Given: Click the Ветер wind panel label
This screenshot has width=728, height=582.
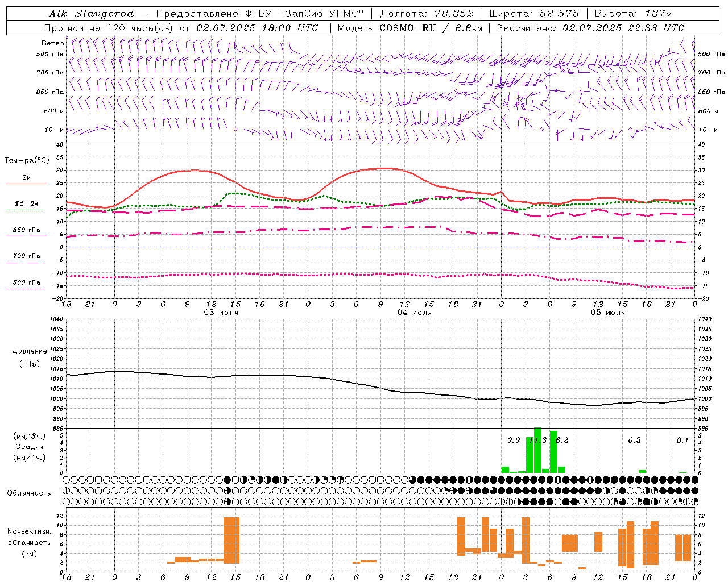Looking at the screenshot, I should (x=52, y=43).
